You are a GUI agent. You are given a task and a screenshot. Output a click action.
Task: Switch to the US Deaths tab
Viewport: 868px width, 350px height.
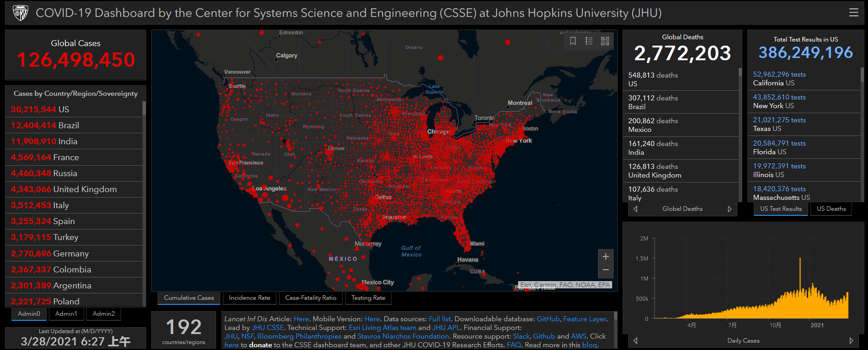pyautogui.click(x=831, y=209)
